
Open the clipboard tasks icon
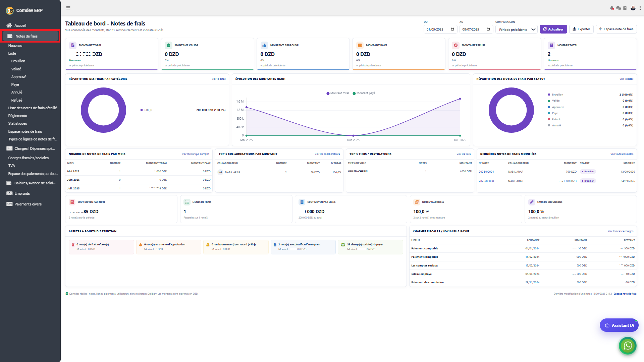pyautogui.click(x=625, y=8)
